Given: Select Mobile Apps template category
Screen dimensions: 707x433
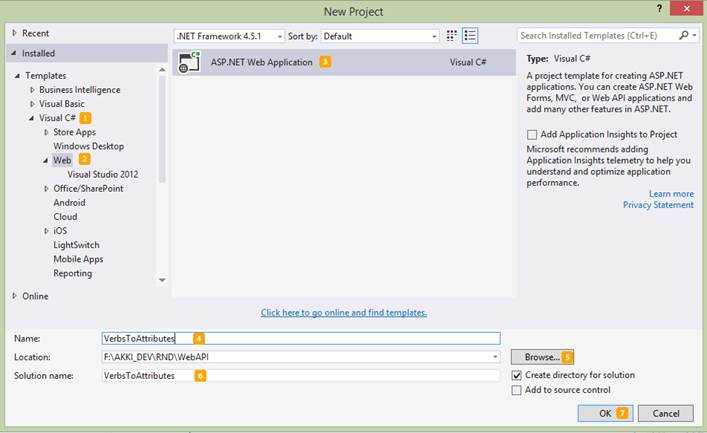Looking at the screenshot, I should coord(78,259).
